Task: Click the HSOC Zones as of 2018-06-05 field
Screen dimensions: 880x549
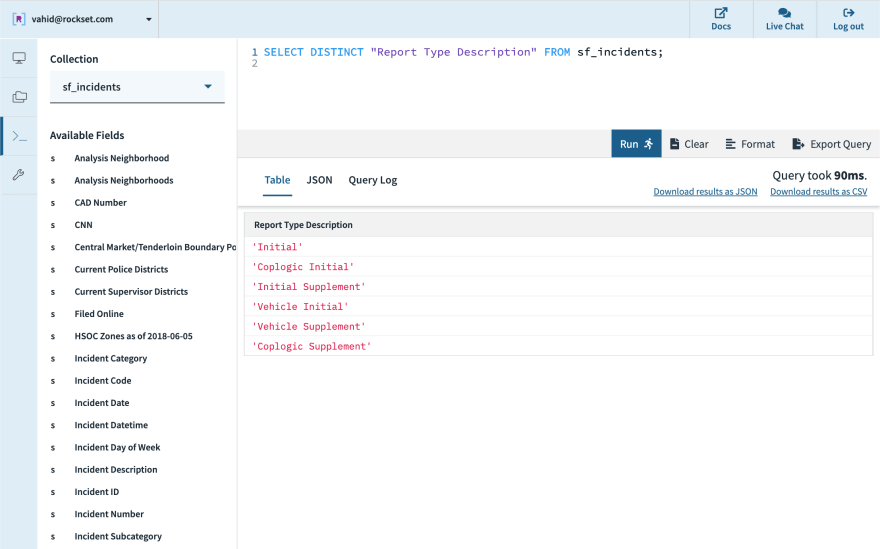Action: [x=134, y=336]
